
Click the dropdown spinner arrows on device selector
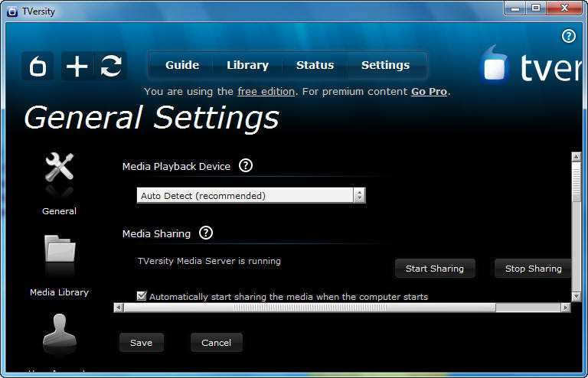coord(359,195)
